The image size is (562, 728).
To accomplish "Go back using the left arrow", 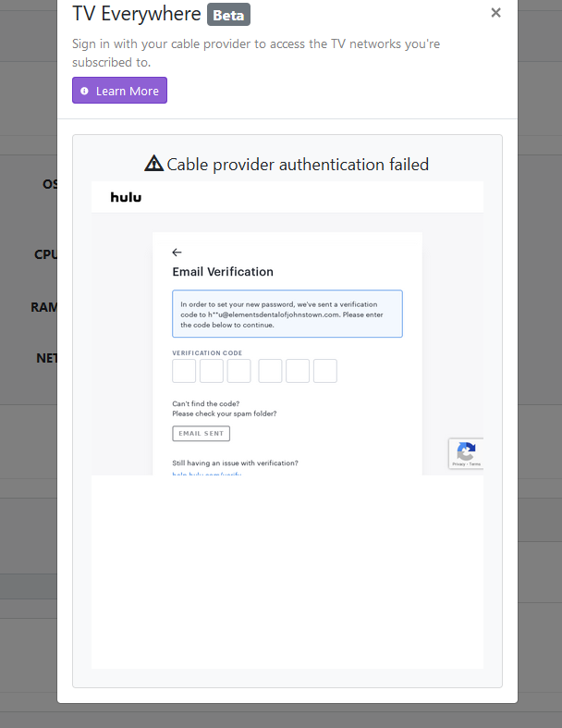I will coord(177,252).
